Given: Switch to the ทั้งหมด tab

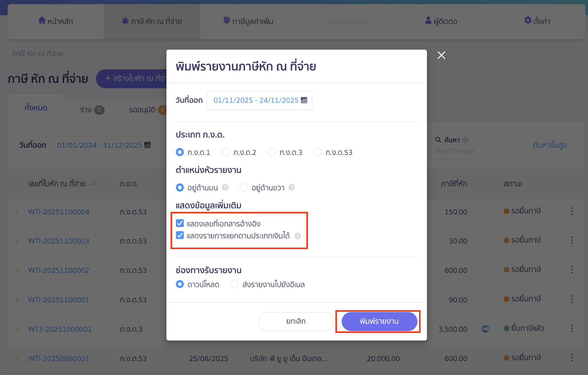Looking at the screenshot, I should pos(36,108).
